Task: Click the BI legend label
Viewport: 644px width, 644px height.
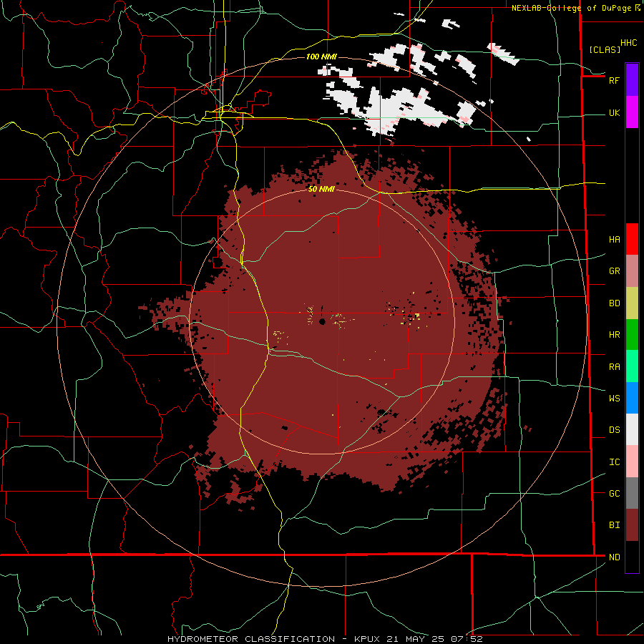Action: click(614, 525)
